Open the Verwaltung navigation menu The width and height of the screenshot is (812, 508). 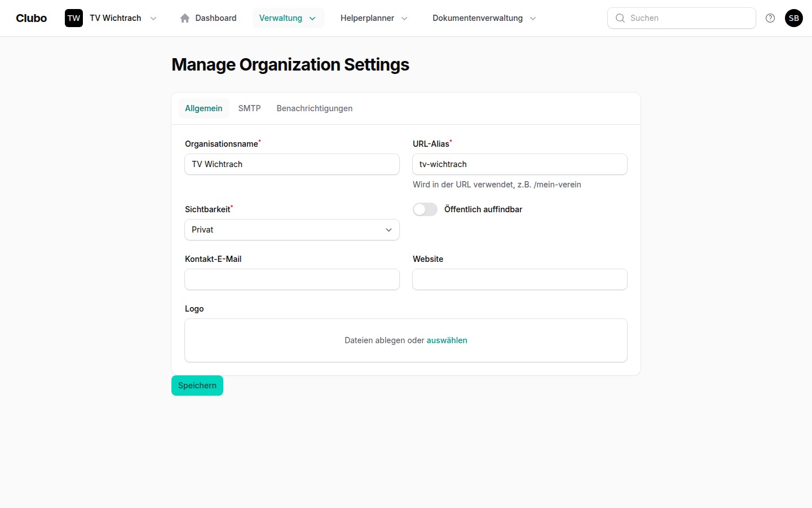click(x=288, y=18)
